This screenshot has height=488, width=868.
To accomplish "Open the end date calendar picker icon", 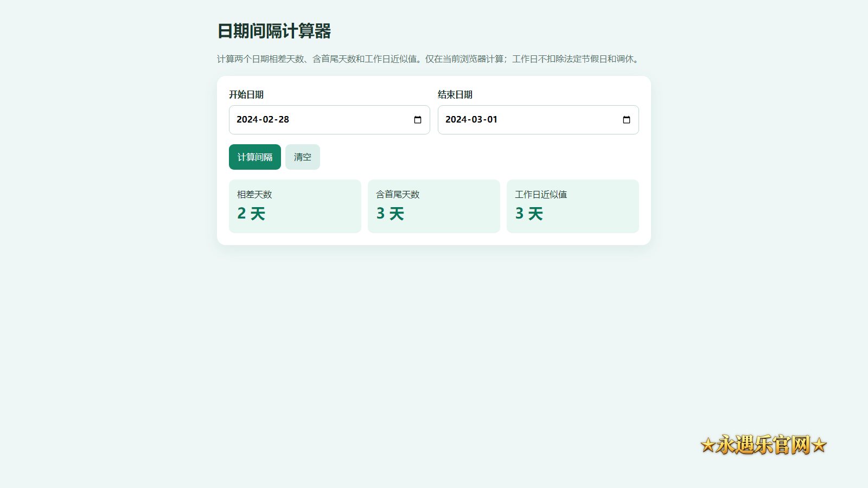I will coord(627,120).
